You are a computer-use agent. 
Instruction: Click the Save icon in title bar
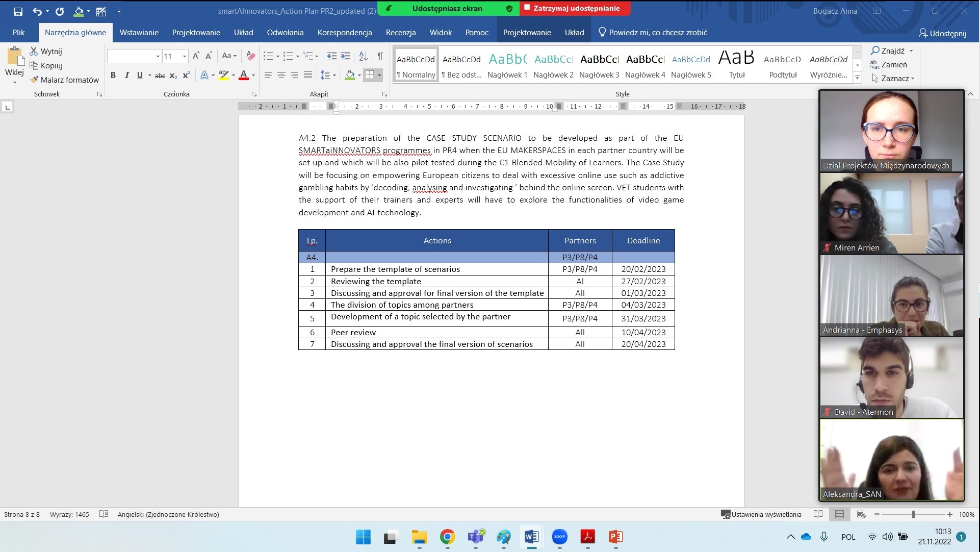point(18,11)
